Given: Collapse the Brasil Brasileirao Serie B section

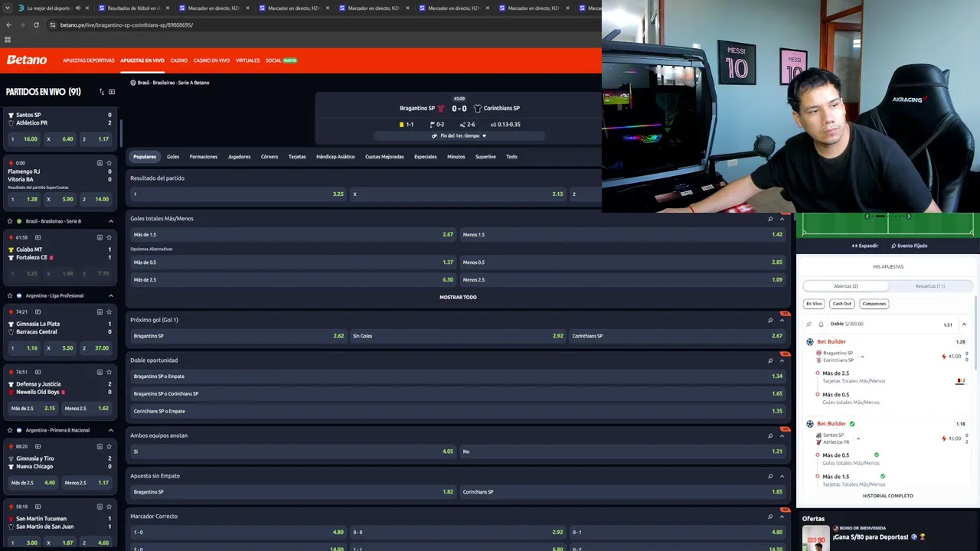Looking at the screenshot, I should tap(111, 221).
